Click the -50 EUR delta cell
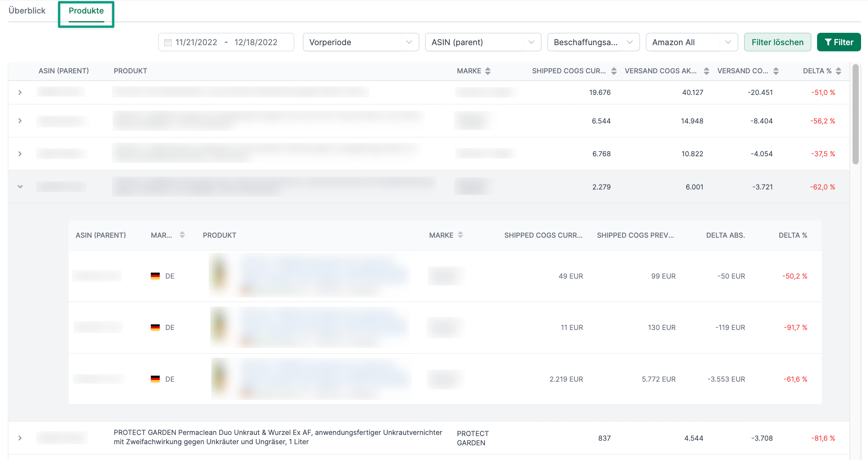868x460 pixels. tap(731, 276)
